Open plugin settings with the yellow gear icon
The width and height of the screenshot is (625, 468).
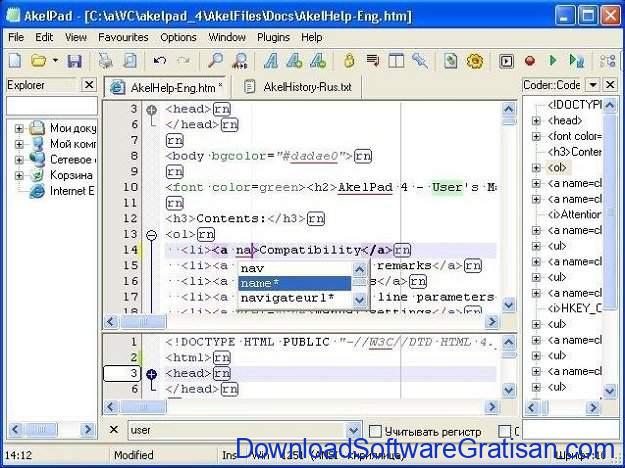point(475,61)
